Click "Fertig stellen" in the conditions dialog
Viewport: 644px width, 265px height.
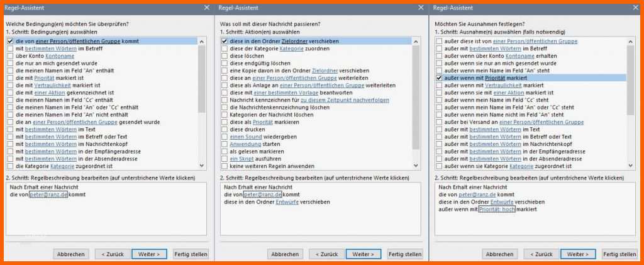(x=191, y=254)
